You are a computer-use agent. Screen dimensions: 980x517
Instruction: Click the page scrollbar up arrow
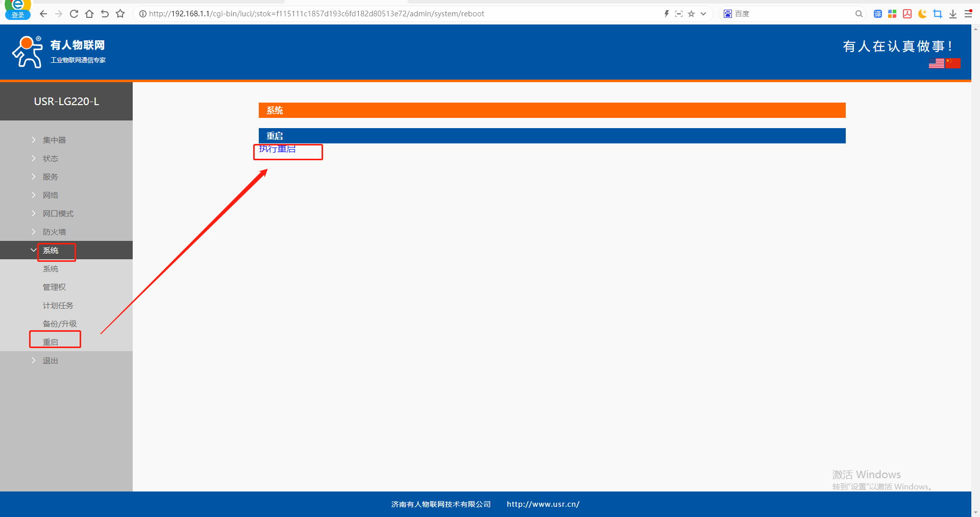click(x=976, y=29)
